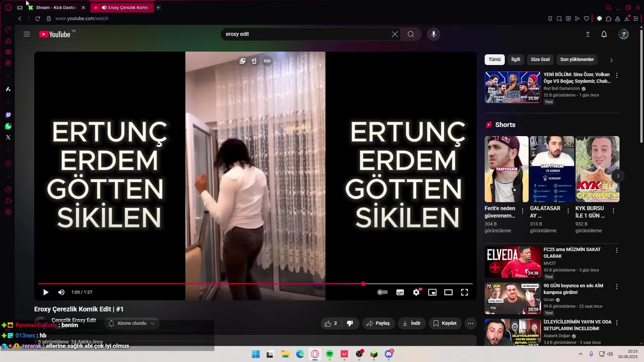Enter full screen video mode
644x362 pixels.
pos(464,292)
